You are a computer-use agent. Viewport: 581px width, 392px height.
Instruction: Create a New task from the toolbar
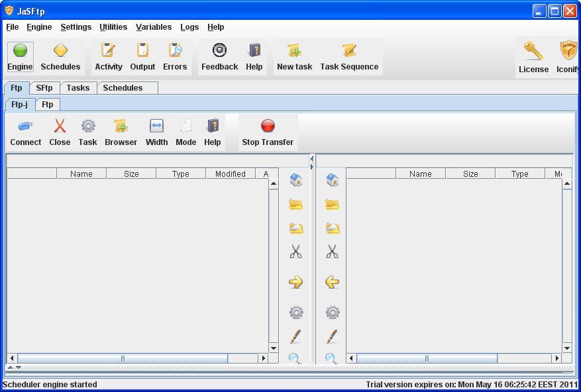tap(295, 57)
